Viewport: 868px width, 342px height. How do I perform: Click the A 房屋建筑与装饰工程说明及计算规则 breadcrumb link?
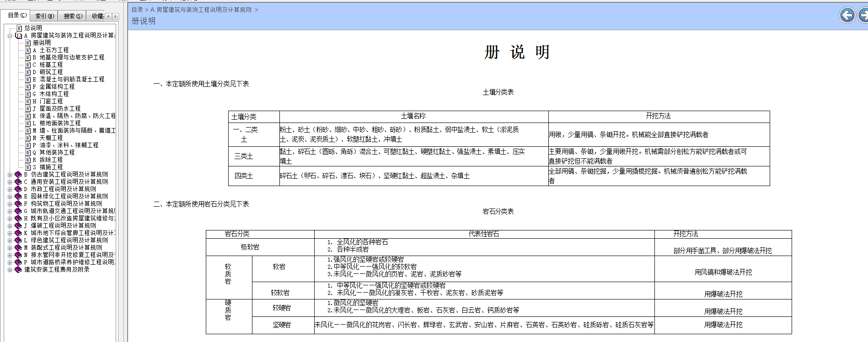tap(201, 10)
